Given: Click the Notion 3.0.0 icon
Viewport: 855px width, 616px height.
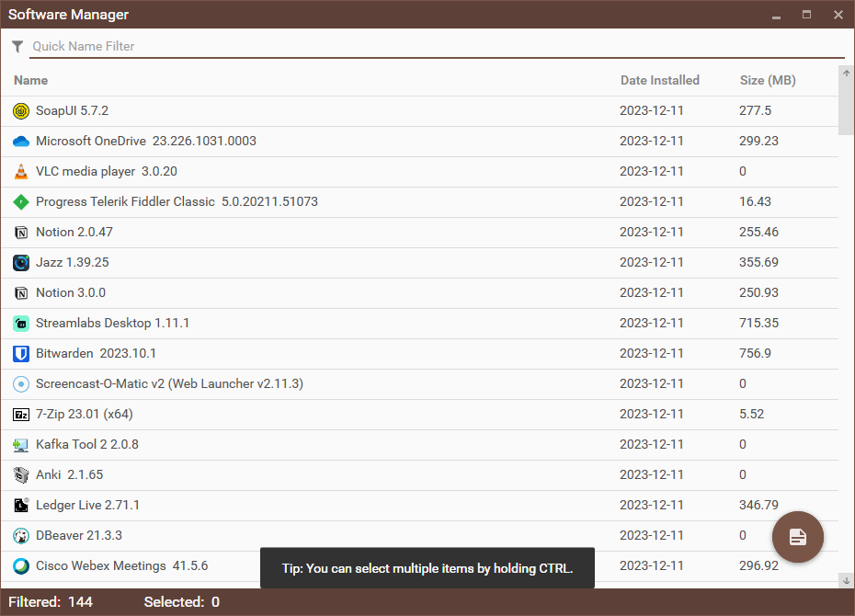Looking at the screenshot, I should [21, 293].
